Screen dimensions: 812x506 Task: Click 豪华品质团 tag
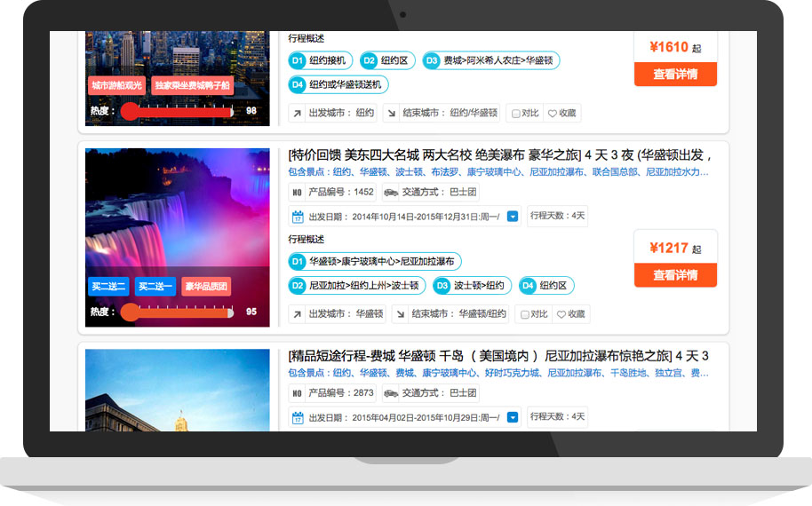pos(206,286)
